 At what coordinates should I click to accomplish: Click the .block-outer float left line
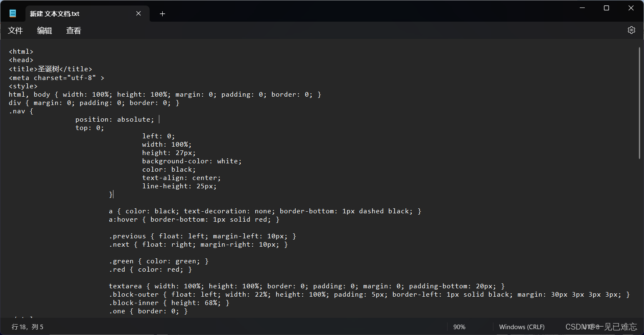(x=369, y=295)
